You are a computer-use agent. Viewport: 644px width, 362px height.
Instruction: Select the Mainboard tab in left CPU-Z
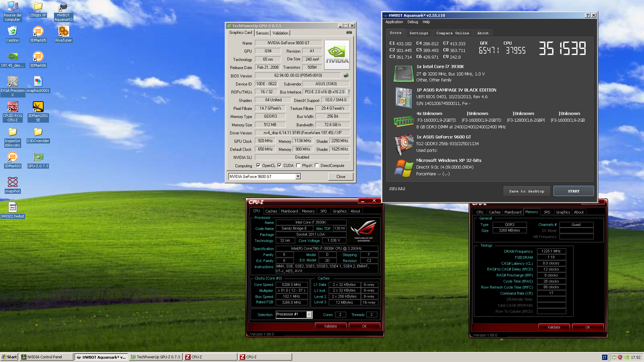tap(289, 211)
